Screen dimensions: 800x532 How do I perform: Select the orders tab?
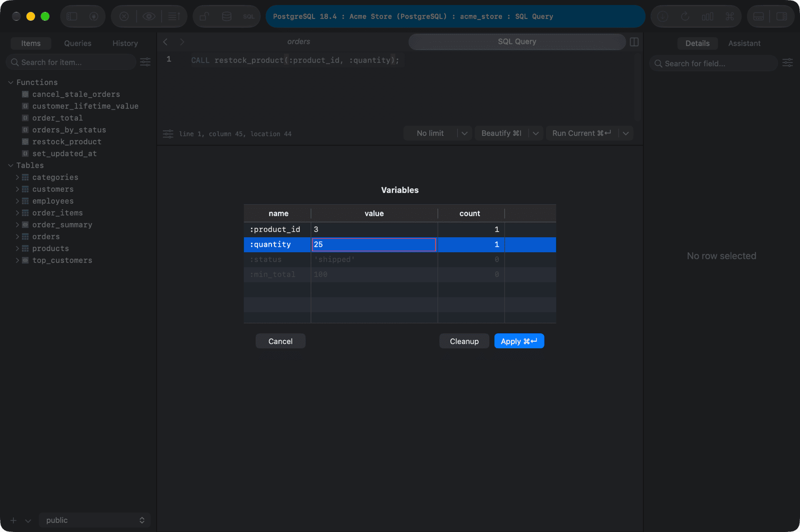(x=298, y=42)
